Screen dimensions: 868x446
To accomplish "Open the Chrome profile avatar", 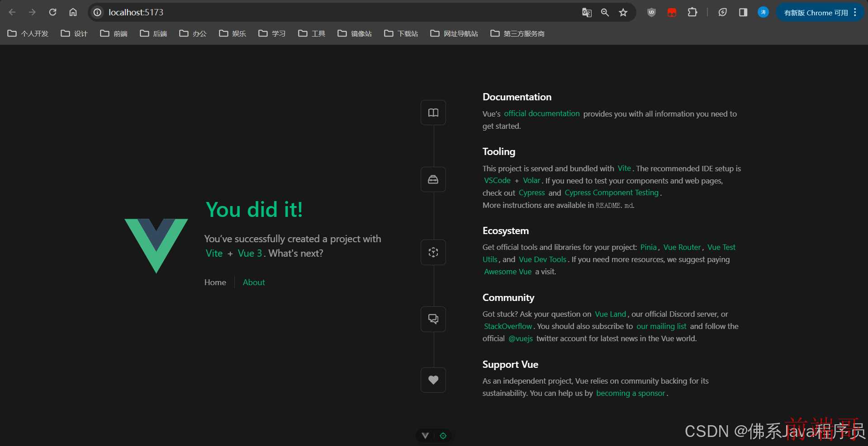I will click(x=763, y=12).
